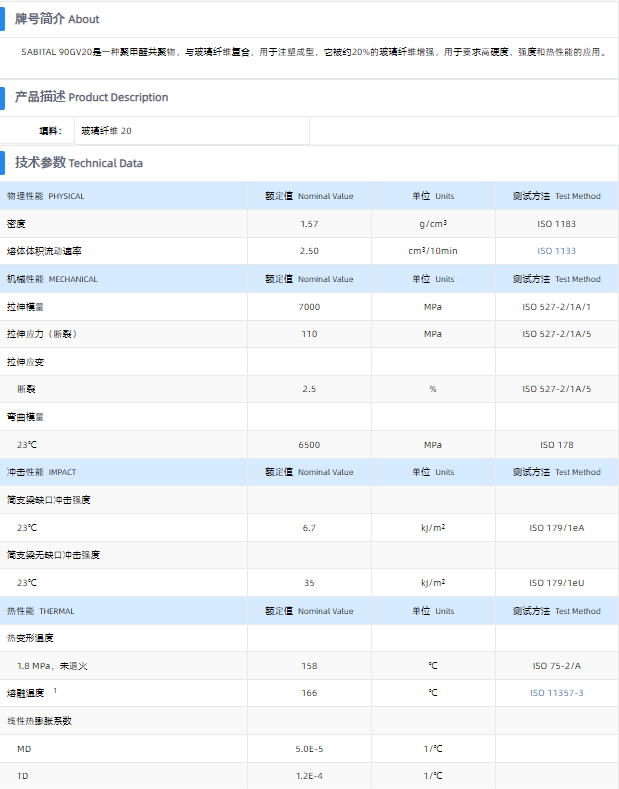Click the 冲击性能 IMPACT table header
The image size is (619, 789).
click(41, 472)
